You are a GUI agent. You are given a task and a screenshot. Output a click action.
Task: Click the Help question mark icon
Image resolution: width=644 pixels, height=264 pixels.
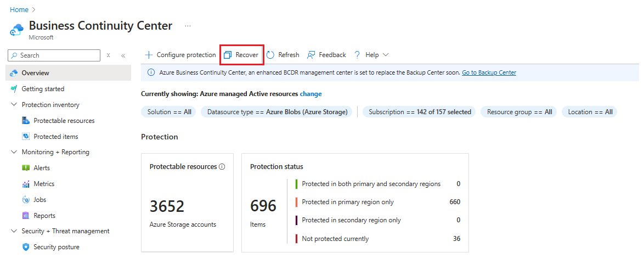click(357, 55)
